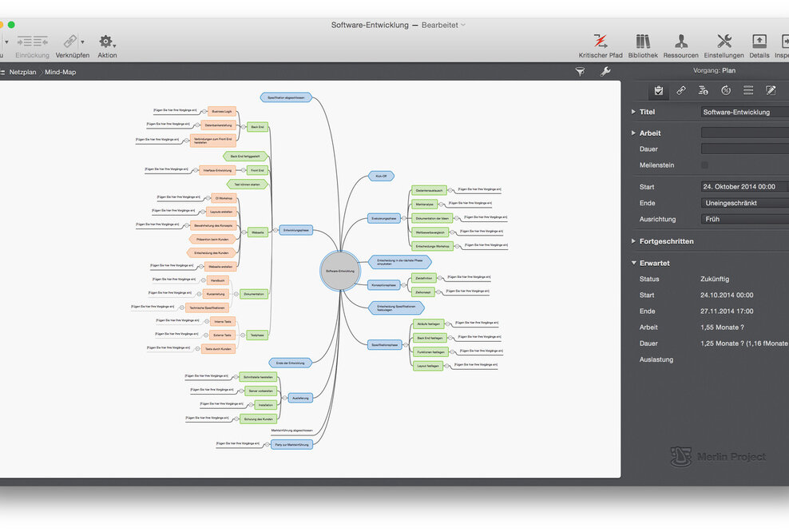This screenshot has width=789, height=532.
Task: Select Mind-Map in the breadcrumb bar
Action: coord(61,72)
